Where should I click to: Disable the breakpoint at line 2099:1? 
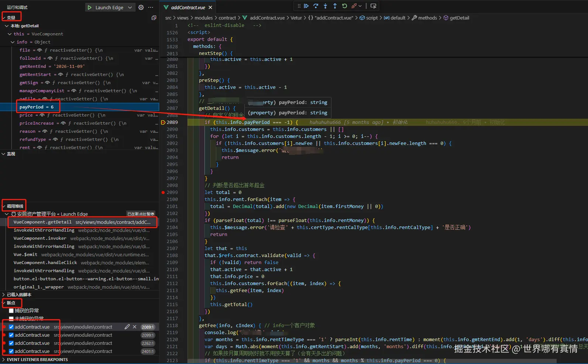tap(11, 335)
